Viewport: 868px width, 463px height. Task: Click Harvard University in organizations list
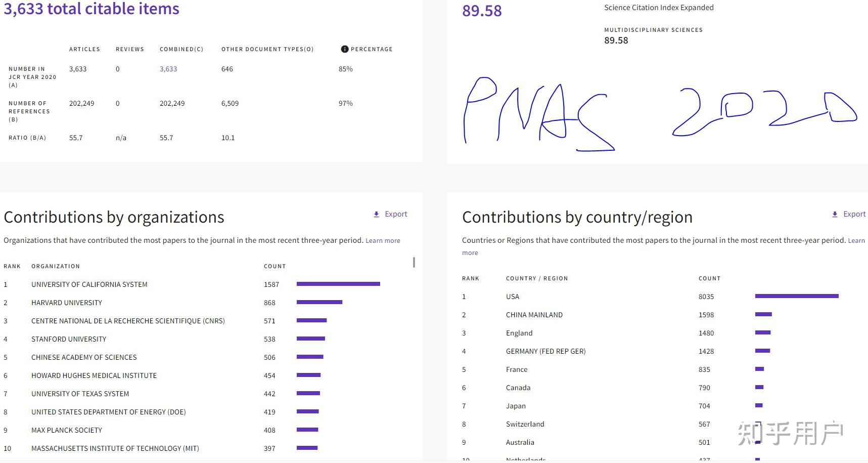pos(67,303)
